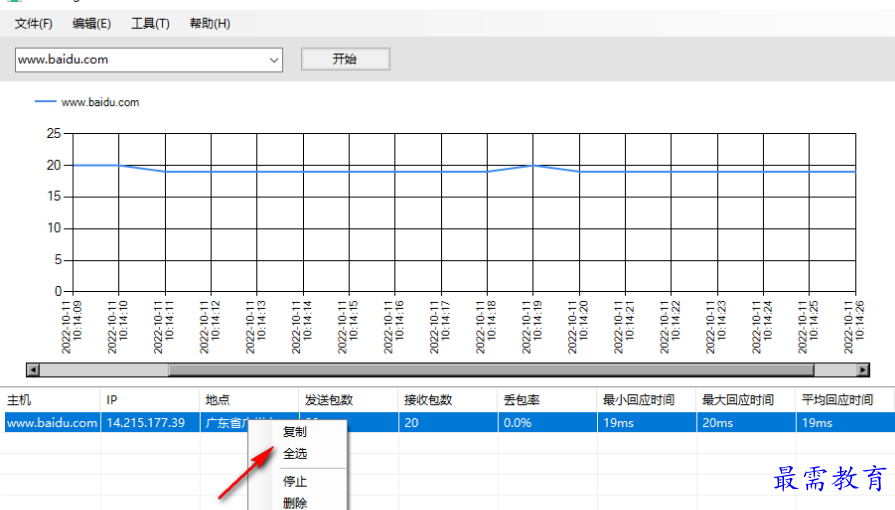Image resolution: width=895 pixels, height=510 pixels.
Task: Click the minimum response cell 19ms
Action: [647, 423]
